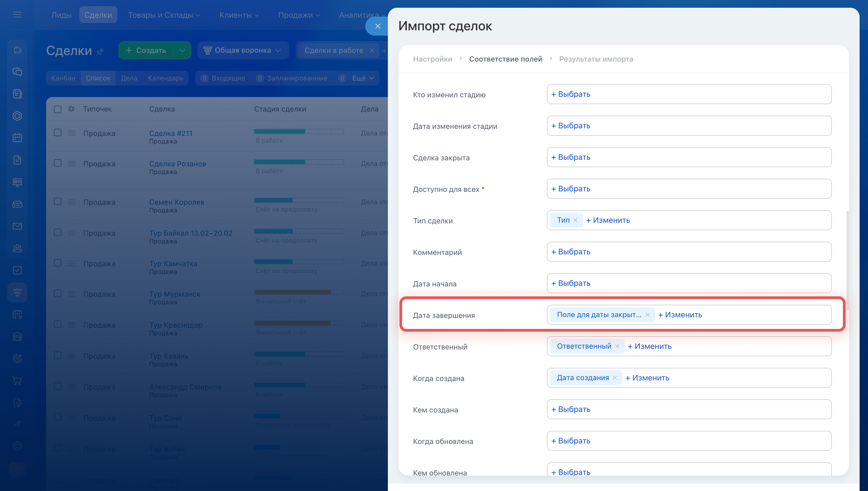
Task: Click the table settings gear icon
Action: (71, 109)
